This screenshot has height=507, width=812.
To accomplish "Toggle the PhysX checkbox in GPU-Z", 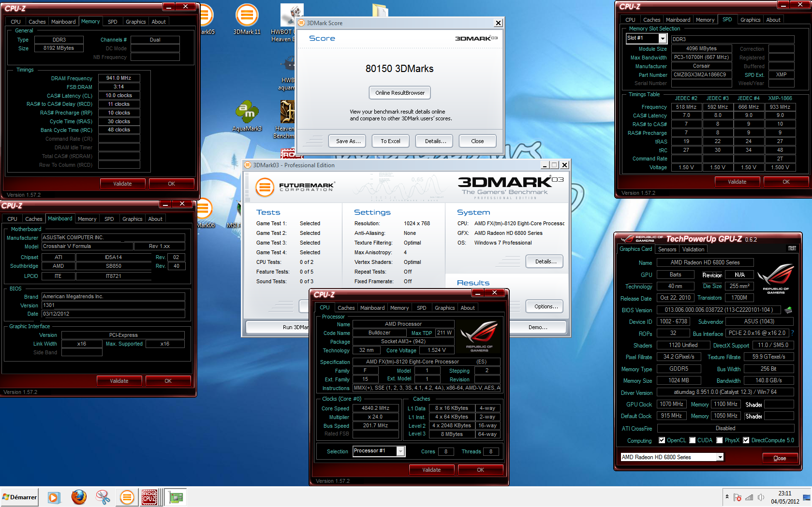I will click(720, 440).
